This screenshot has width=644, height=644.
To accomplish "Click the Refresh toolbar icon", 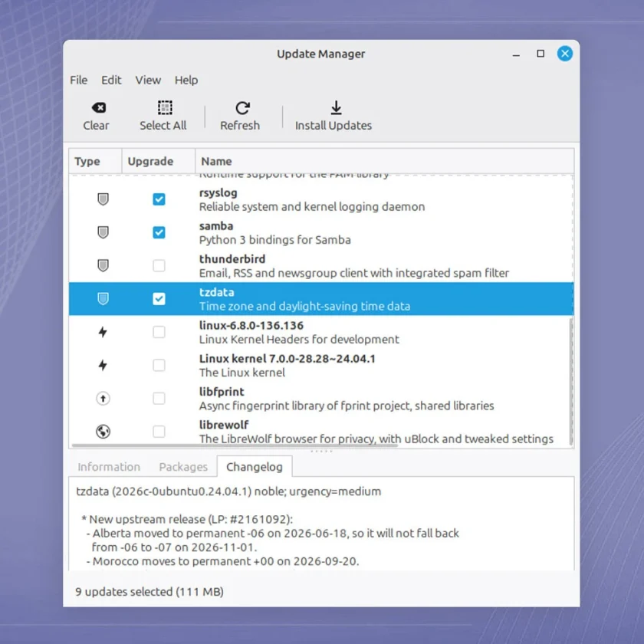I will click(x=242, y=108).
